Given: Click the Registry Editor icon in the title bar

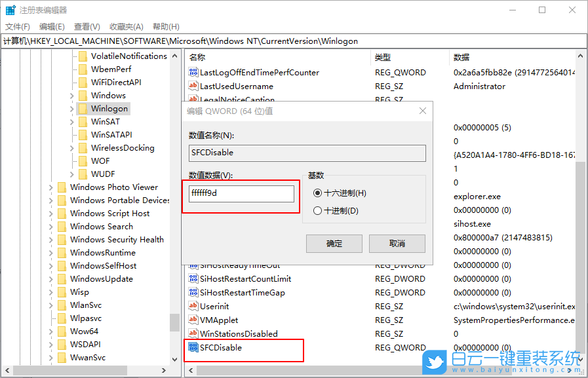Looking at the screenshot, I should (x=9, y=9).
